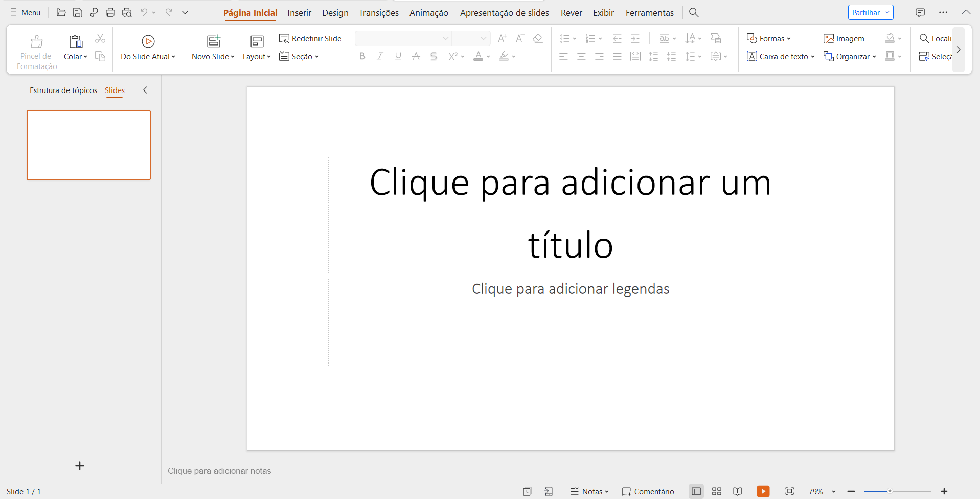Click the shape fill color bucket

(890, 38)
